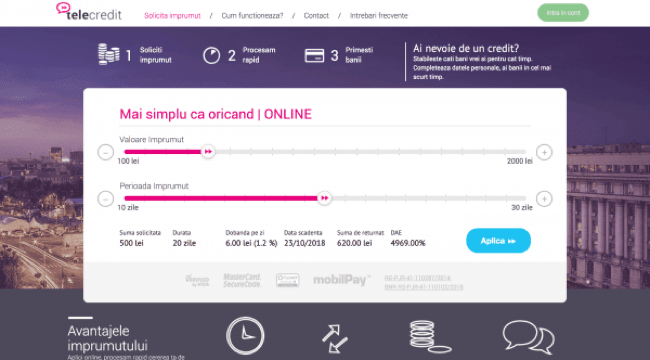Increase Valoare Imprumut with plus button
This screenshot has width=650, height=360.
(x=544, y=152)
